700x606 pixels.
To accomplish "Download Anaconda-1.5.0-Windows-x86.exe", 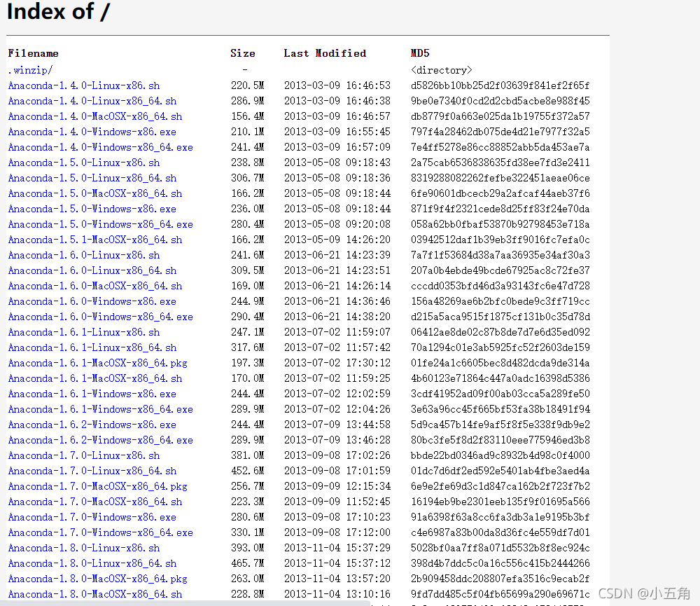I will [92, 209].
